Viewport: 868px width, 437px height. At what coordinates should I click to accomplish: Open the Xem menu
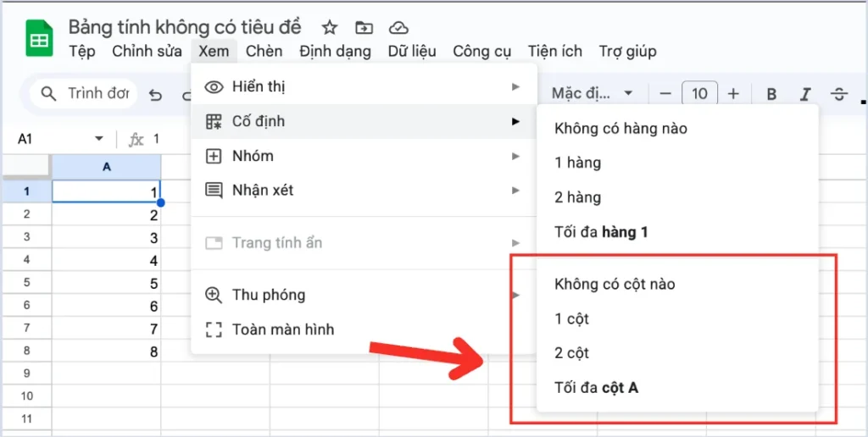coord(214,52)
